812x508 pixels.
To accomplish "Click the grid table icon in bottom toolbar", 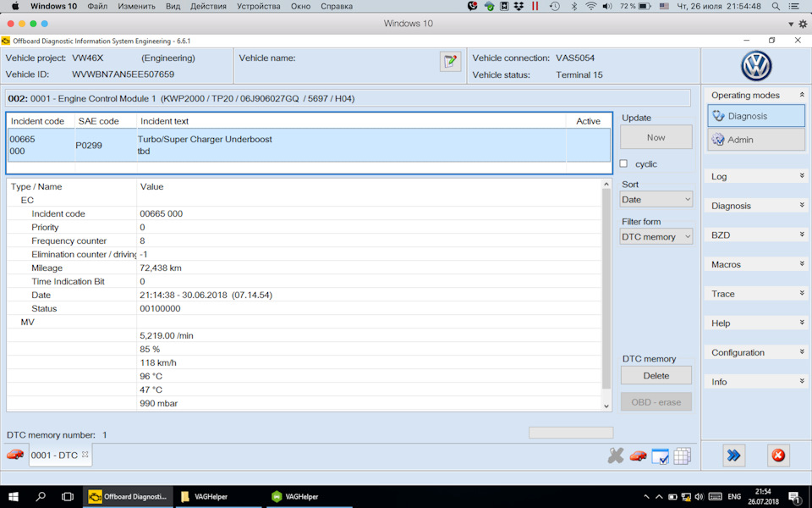I will pyautogui.click(x=682, y=456).
